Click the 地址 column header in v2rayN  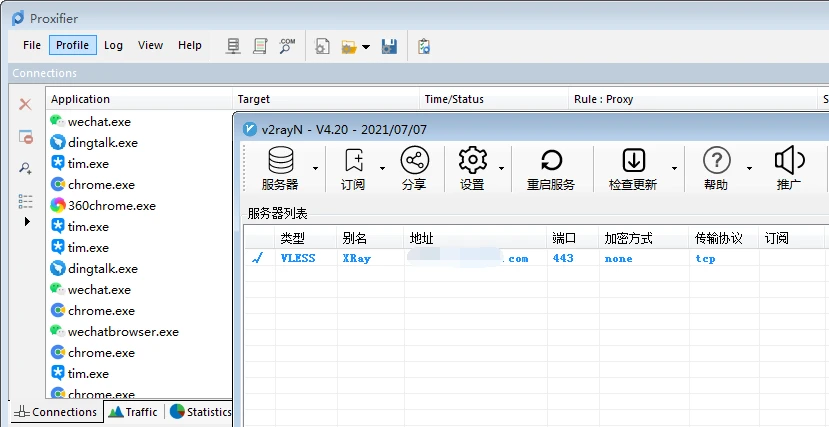pos(475,238)
